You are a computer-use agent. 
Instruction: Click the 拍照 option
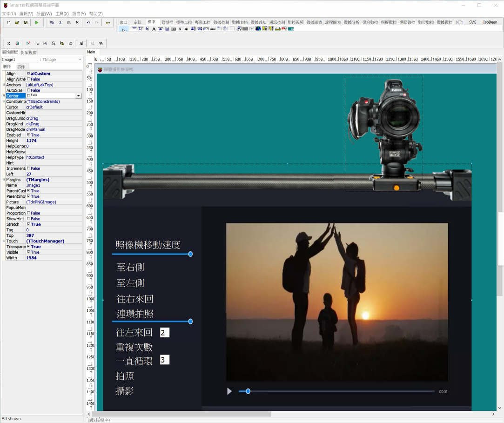[125, 376]
